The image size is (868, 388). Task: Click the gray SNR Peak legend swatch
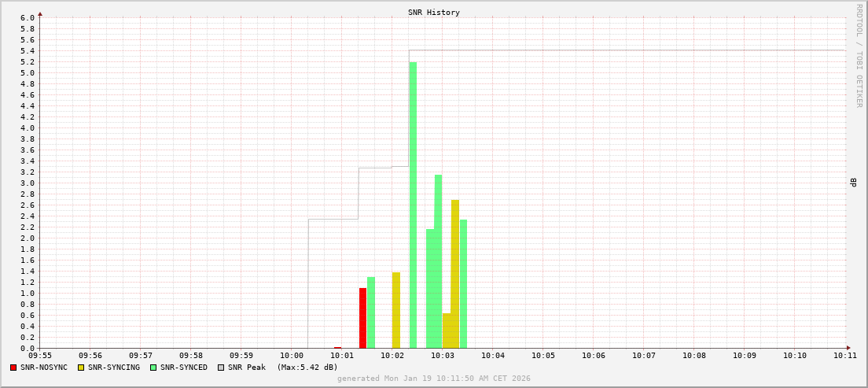point(221,368)
